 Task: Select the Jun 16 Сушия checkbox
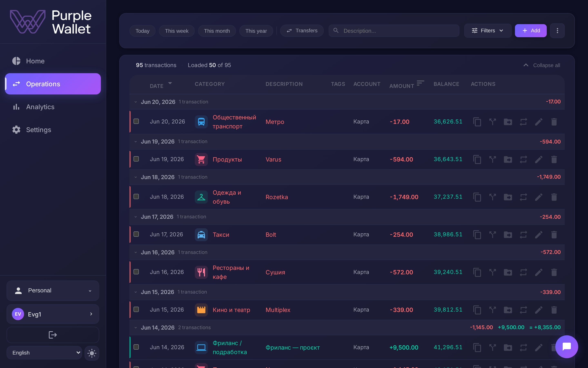[136, 272]
